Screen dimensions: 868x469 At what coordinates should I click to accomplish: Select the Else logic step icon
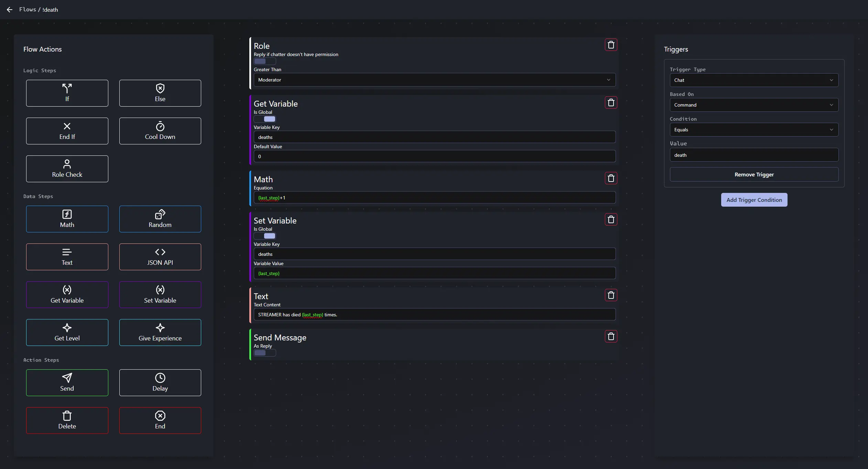coord(160,88)
